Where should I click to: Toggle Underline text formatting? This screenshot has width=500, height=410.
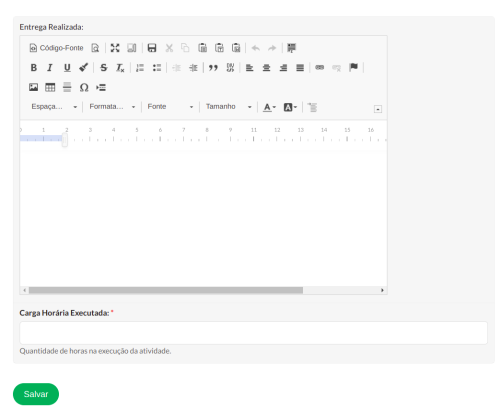click(67, 68)
